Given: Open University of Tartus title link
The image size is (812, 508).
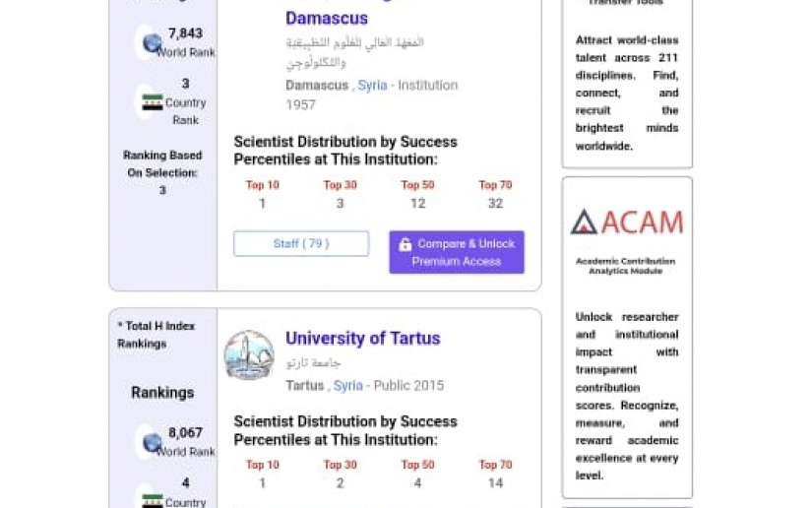Looking at the screenshot, I should pos(362,338).
